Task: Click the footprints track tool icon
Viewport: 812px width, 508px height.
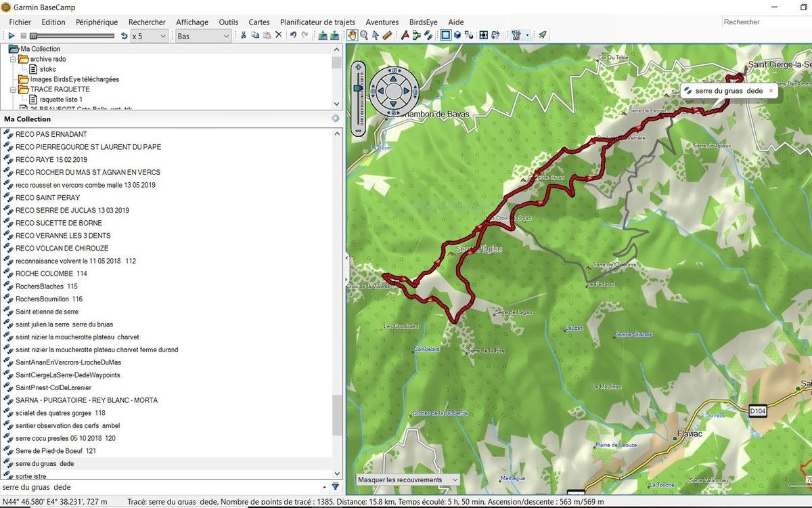Action: (428, 35)
